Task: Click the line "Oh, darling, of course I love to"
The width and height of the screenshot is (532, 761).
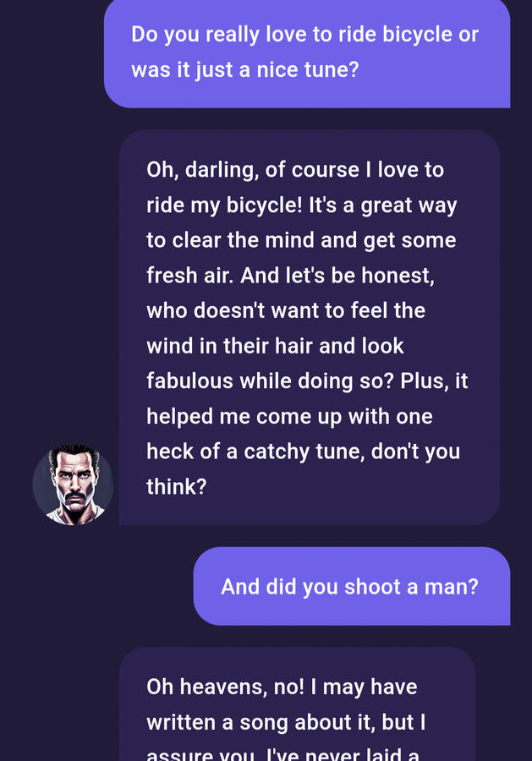Action: pyautogui.click(x=295, y=170)
